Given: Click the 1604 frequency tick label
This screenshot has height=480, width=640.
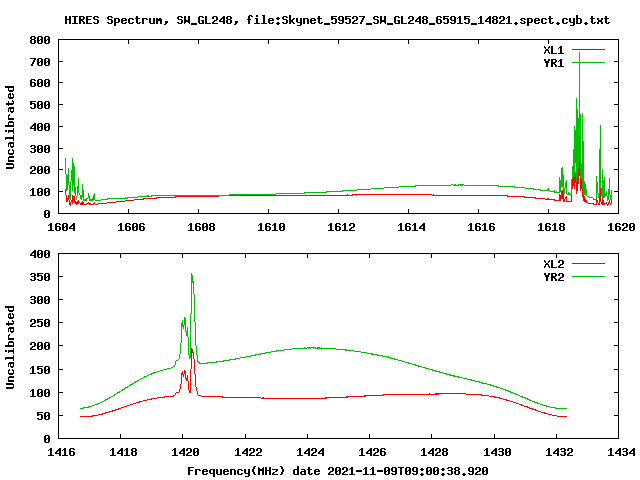Looking at the screenshot, I should click(61, 227).
